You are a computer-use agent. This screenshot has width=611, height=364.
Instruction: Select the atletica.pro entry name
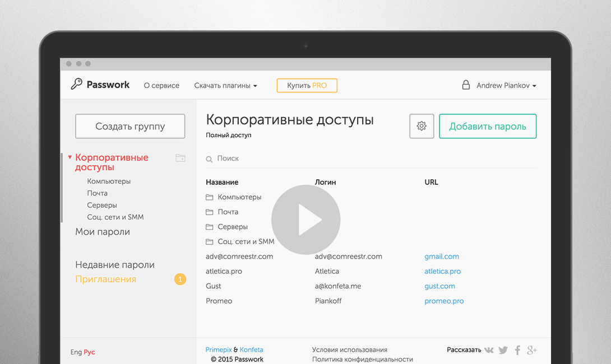pos(224,272)
